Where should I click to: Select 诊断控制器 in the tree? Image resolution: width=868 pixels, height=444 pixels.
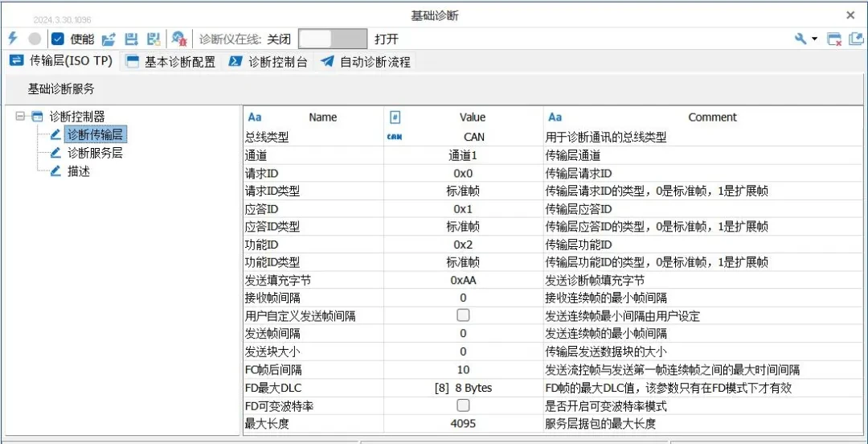pos(77,117)
